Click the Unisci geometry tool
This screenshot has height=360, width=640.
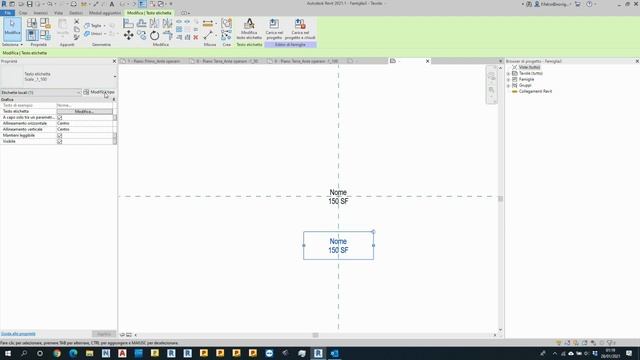(x=94, y=34)
